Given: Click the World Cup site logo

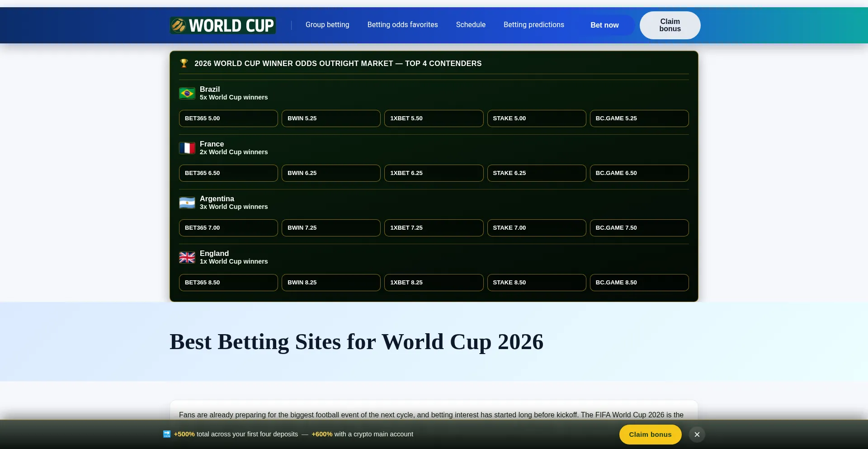Looking at the screenshot, I should tap(223, 25).
